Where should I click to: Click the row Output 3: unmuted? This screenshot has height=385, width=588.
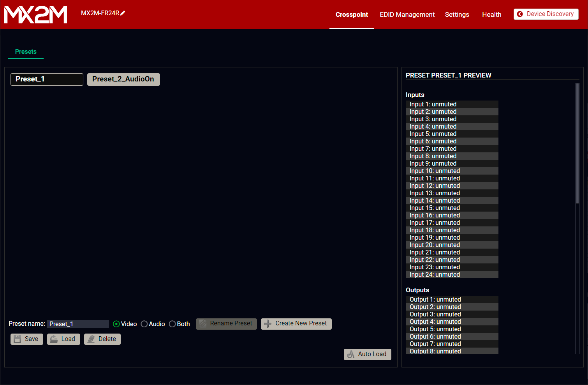point(452,314)
